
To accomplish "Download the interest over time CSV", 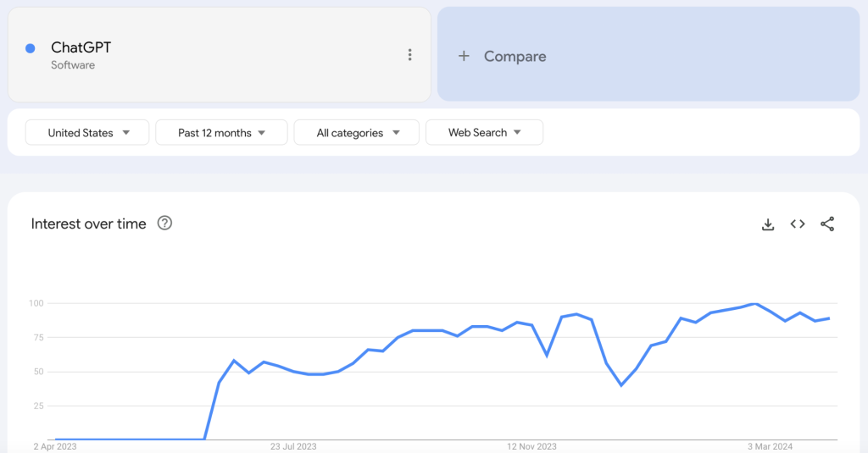I will [x=768, y=224].
